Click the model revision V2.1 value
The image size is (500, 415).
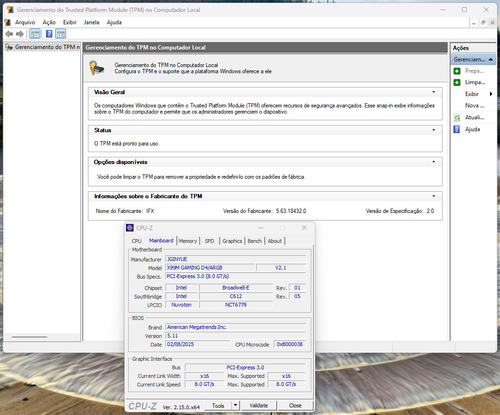pyautogui.click(x=281, y=268)
